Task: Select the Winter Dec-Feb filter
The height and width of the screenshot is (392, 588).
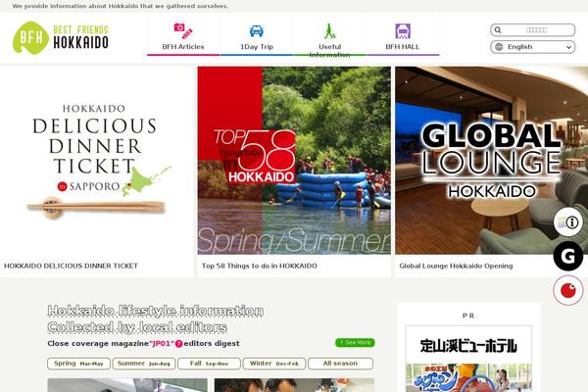Action: (x=274, y=364)
